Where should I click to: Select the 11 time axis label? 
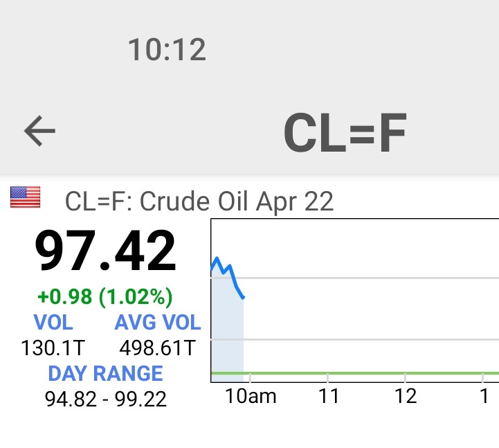tap(329, 397)
